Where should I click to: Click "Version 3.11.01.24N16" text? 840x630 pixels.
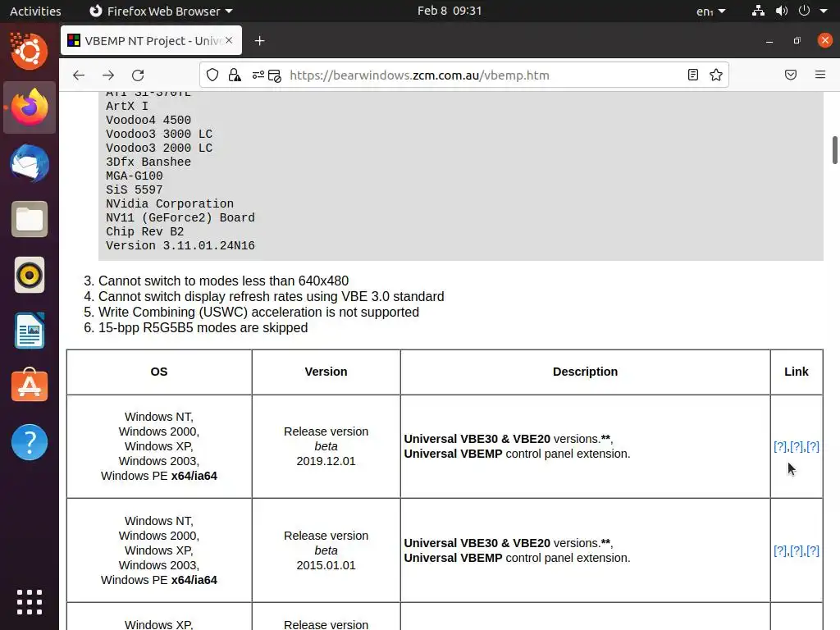(180, 246)
